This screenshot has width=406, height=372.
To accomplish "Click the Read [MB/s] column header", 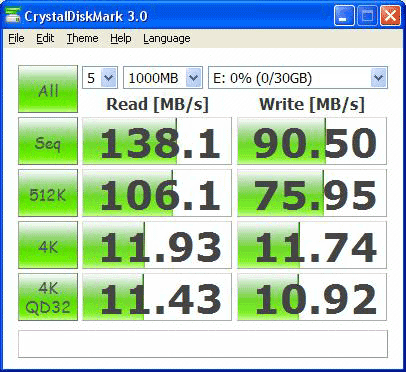I will click(157, 105).
